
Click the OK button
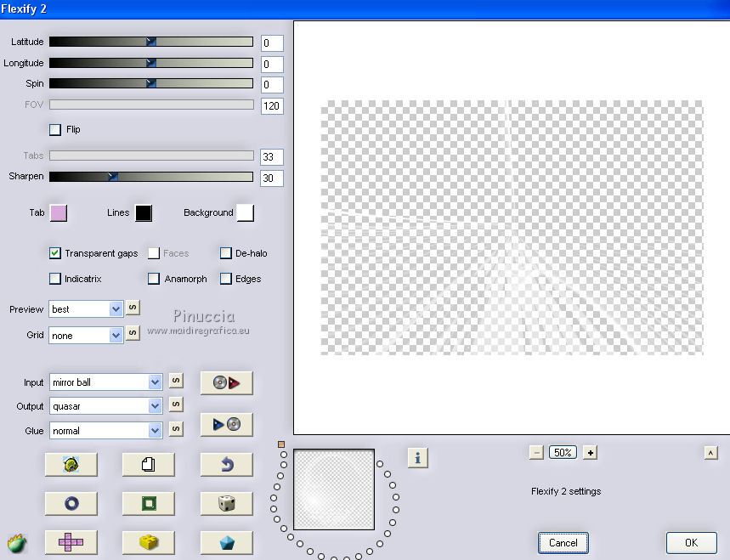pyautogui.click(x=692, y=543)
